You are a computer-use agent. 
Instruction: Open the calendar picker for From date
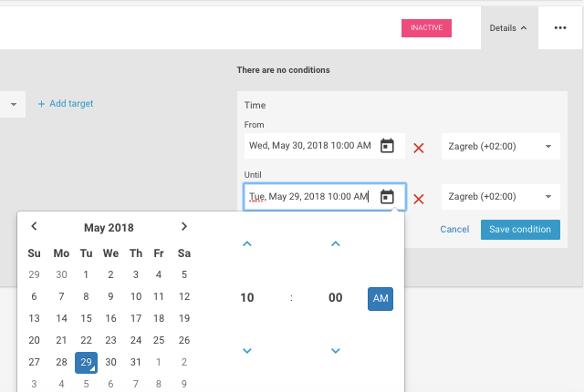[x=387, y=146]
